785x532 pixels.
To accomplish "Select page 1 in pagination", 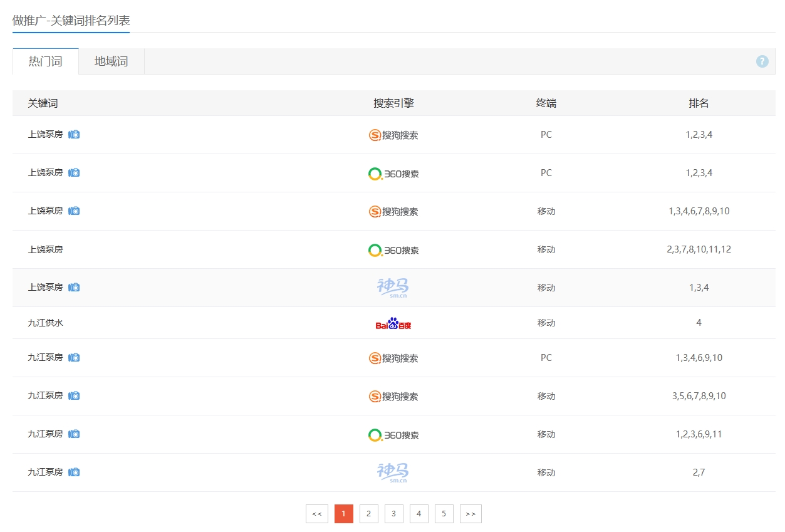I will 344,514.
